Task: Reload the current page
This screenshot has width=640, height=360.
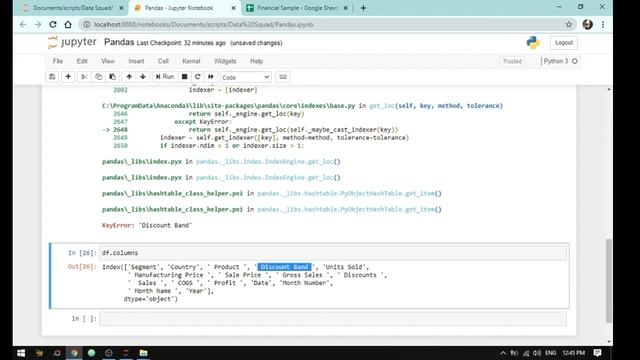Action: (53, 24)
